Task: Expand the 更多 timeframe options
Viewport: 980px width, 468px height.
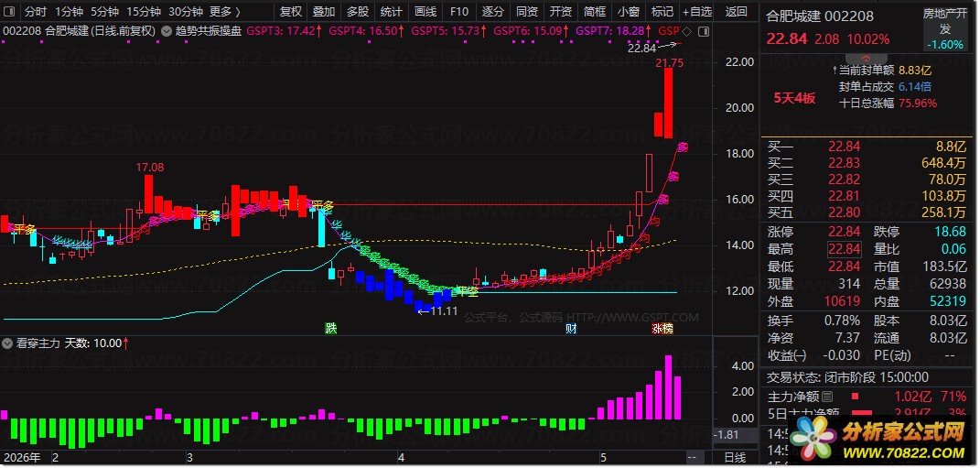Action: (x=225, y=11)
